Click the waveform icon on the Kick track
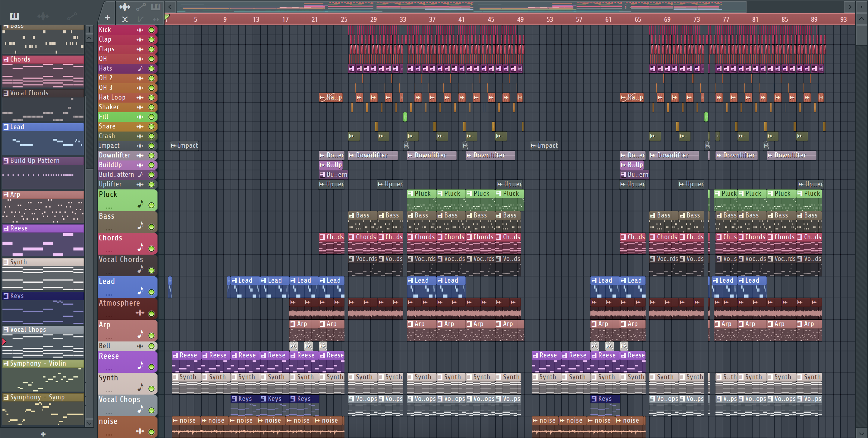The height and width of the screenshot is (438, 868). pos(140,30)
